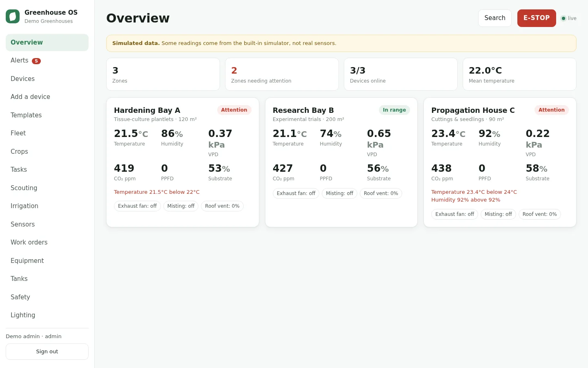Click the 'Simulated data.' notice banner
Viewport: 588px width, 368px height.
tap(341, 43)
